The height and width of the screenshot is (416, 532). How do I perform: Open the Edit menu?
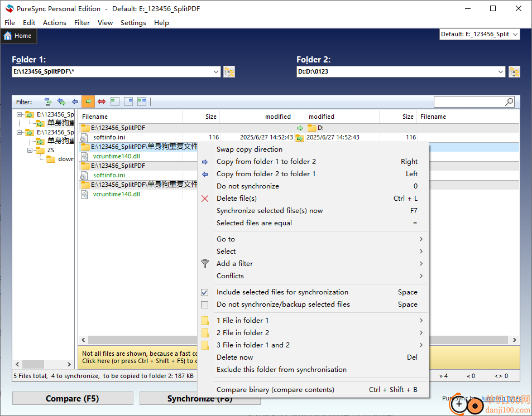click(29, 23)
